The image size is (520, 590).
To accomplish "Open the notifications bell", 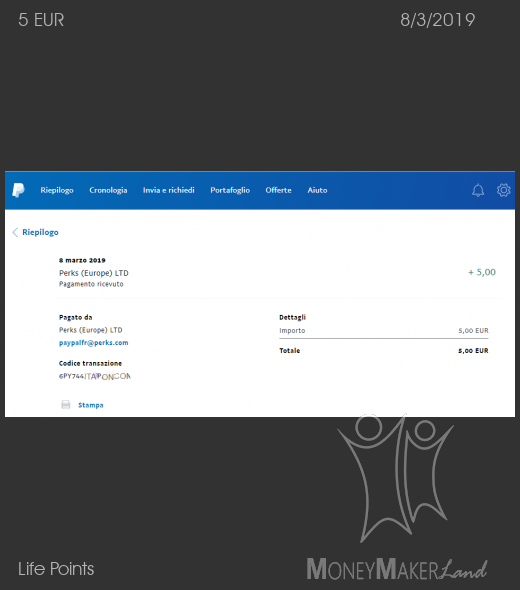I will pos(478,190).
